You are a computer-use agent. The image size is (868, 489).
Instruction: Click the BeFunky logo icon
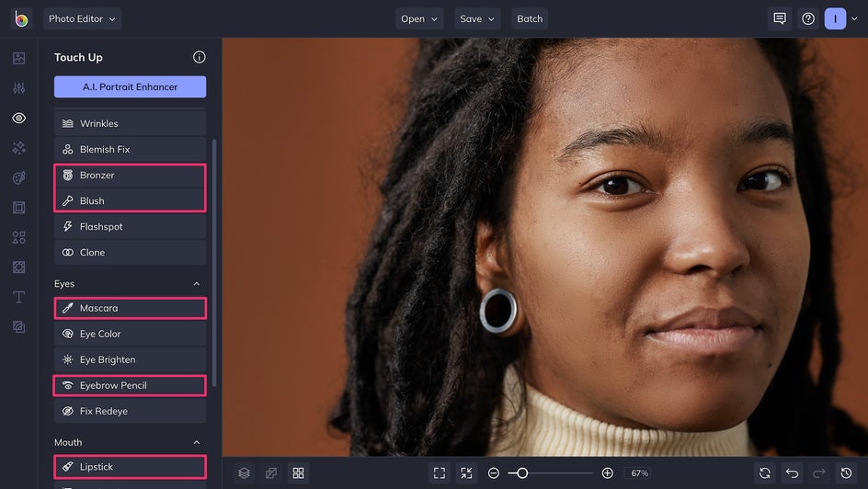click(x=21, y=18)
